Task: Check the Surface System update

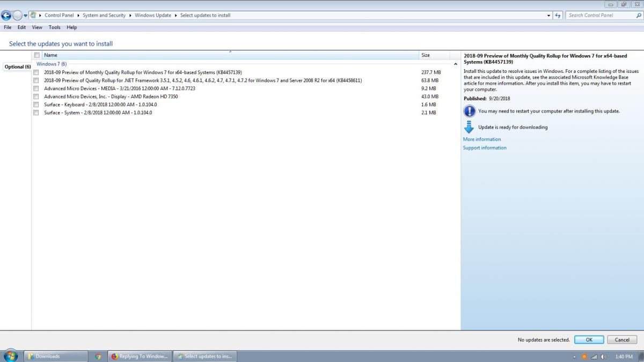Action: click(x=36, y=113)
